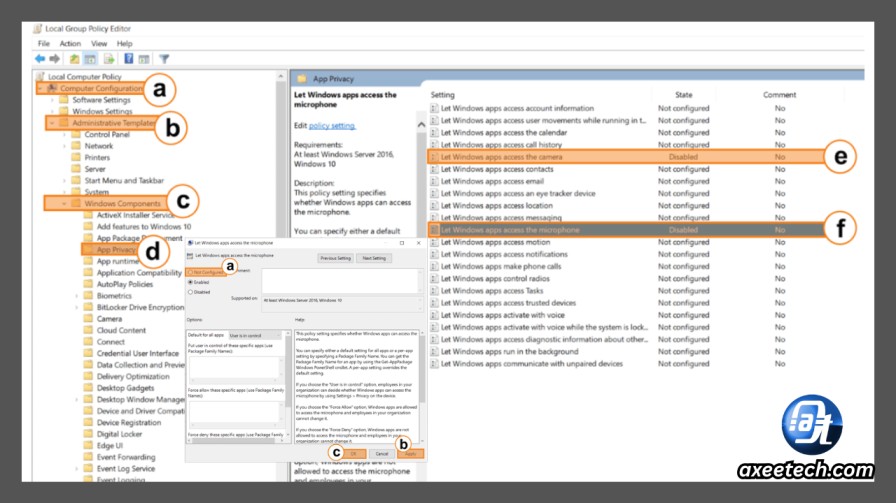Click the Forward arrow in the toolbar
The image size is (896, 503).
point(55,58)
